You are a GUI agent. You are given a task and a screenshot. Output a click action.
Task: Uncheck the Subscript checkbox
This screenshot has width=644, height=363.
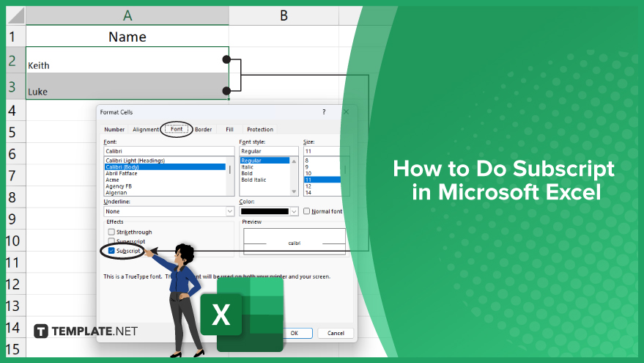click(x=111, y=250)
